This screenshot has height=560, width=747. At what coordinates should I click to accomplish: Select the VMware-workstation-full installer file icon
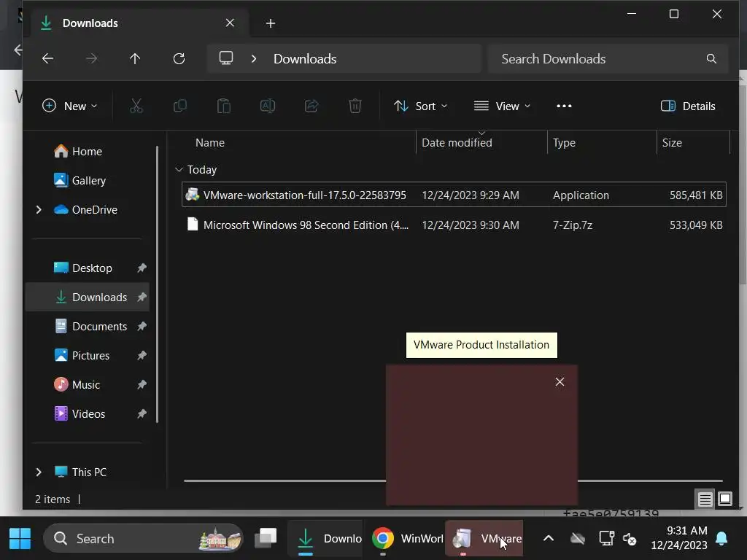pyautogui.click(x=193, y=194)
